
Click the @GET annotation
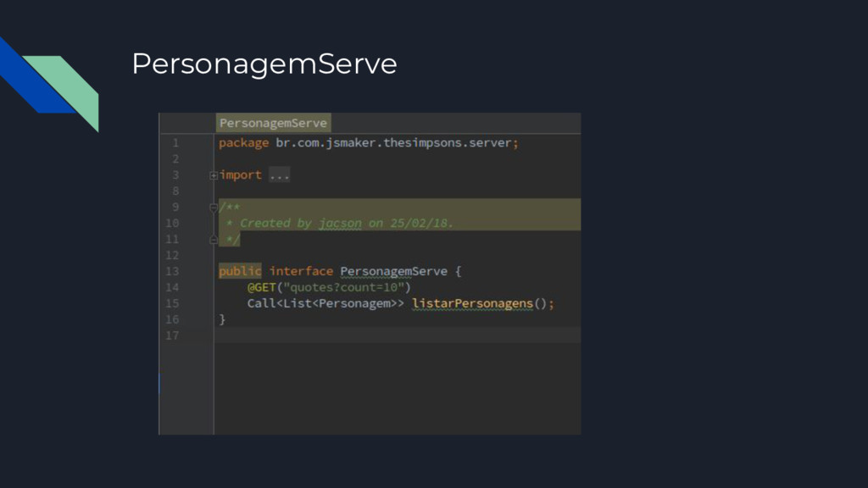[261, 287]
